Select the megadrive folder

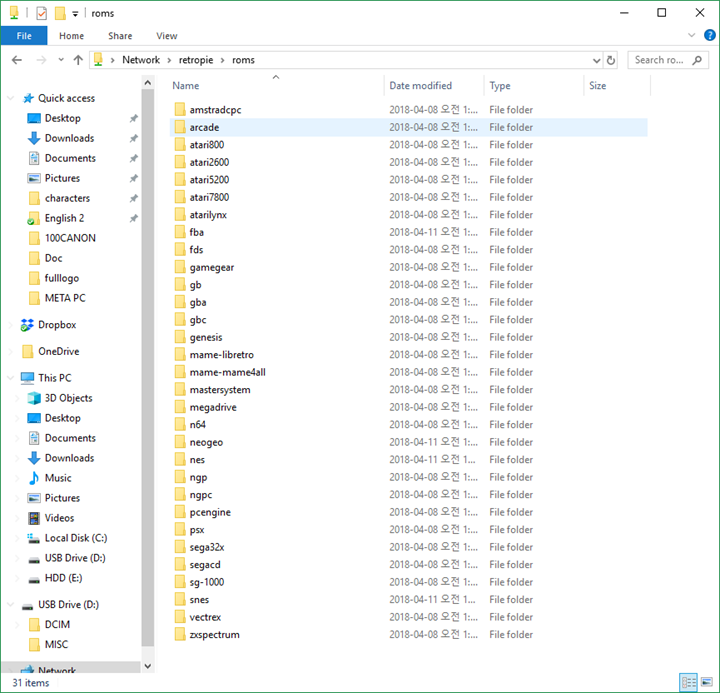pos(213,407)
